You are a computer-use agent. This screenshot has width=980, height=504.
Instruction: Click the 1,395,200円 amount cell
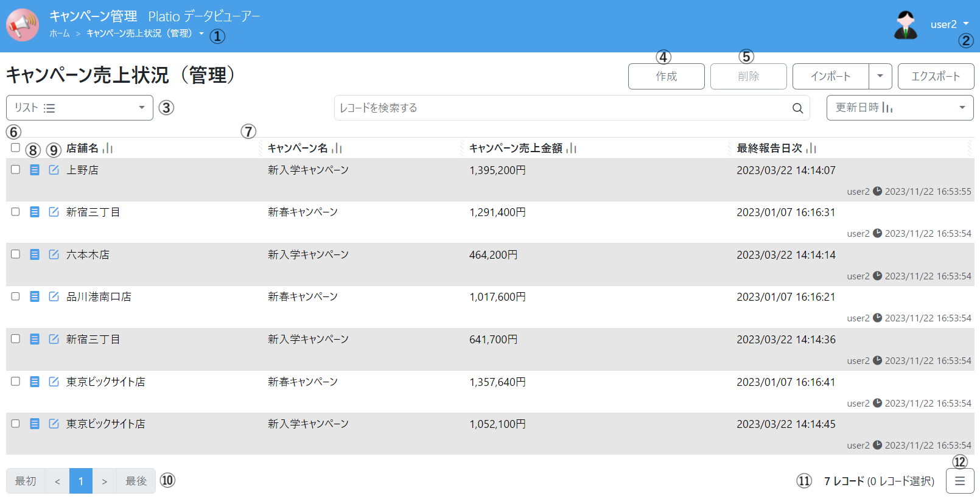click(497, 170)
